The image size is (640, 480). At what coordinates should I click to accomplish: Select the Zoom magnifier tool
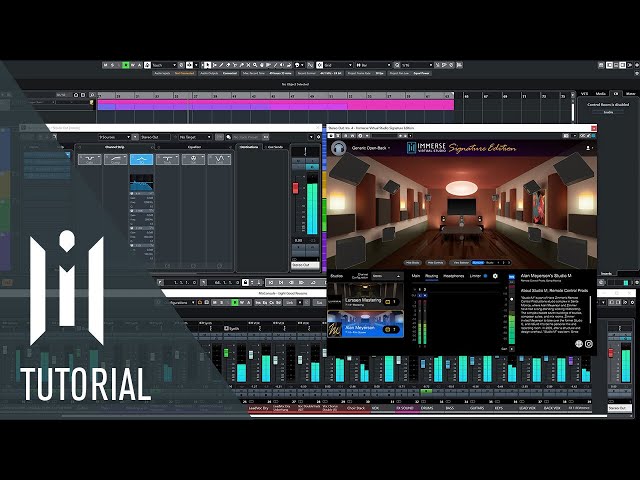coord(255,65)
